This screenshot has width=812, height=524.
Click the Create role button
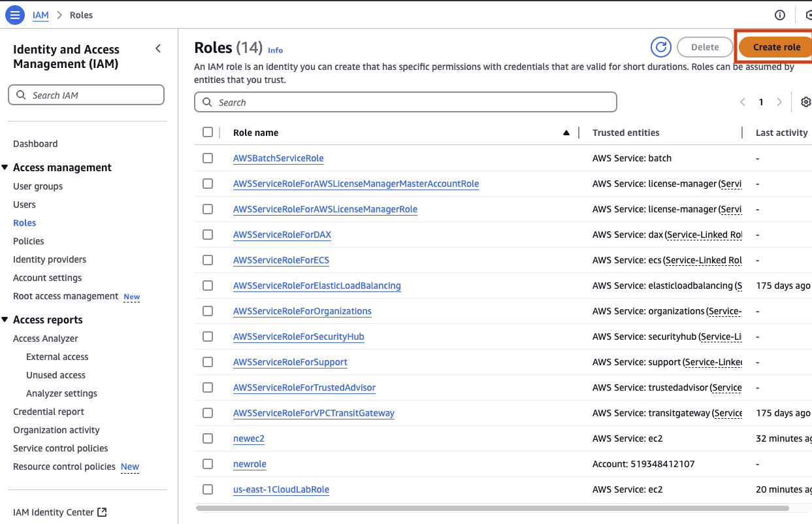click(776, 47)
